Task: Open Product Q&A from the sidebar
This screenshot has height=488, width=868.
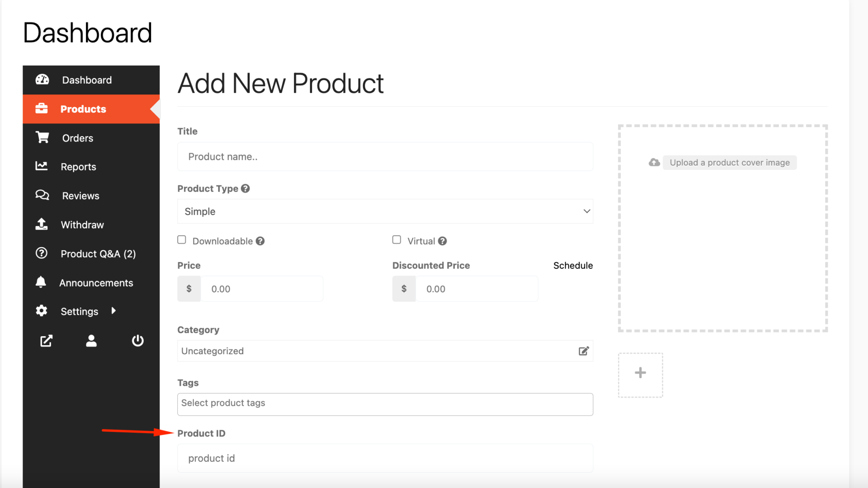Action: 98,253
